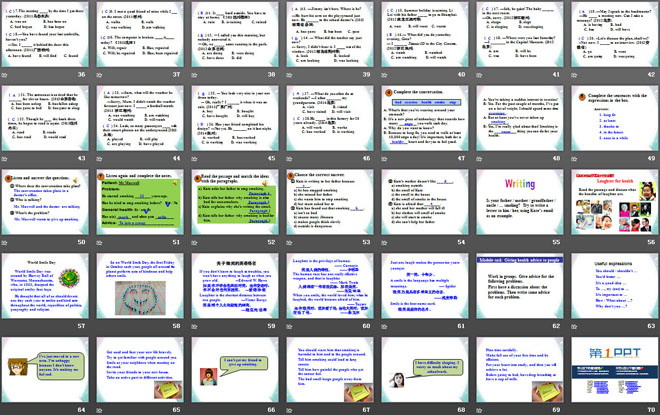Preview animation with star below slide 52
The height and width of the screenshot is (415, 660).
tap(194, 242)
